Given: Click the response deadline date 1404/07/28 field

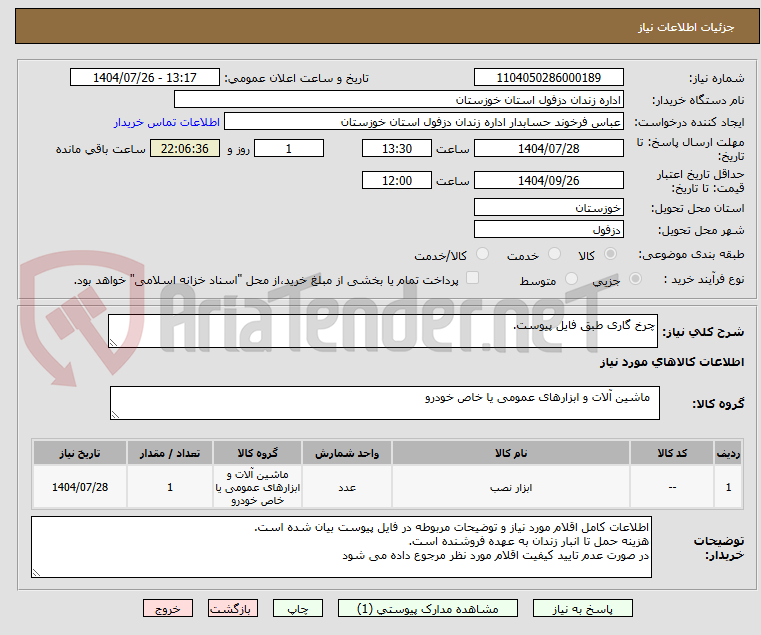Looking at the screenshot, I should click(x=548, y=149).
